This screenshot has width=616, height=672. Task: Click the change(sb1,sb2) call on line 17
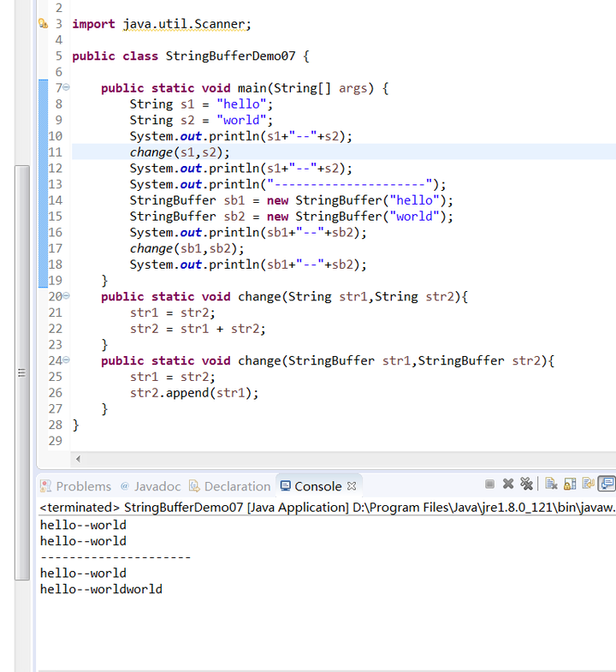[x=187, y=248]
